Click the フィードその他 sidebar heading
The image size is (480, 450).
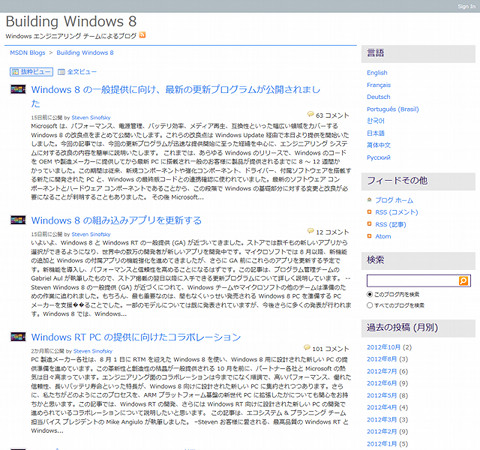397,181
